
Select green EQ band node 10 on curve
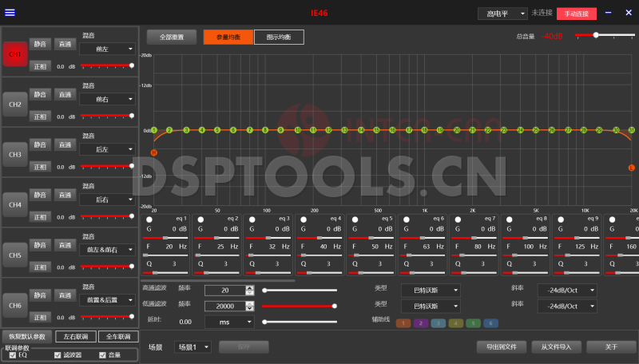point(297,129)
